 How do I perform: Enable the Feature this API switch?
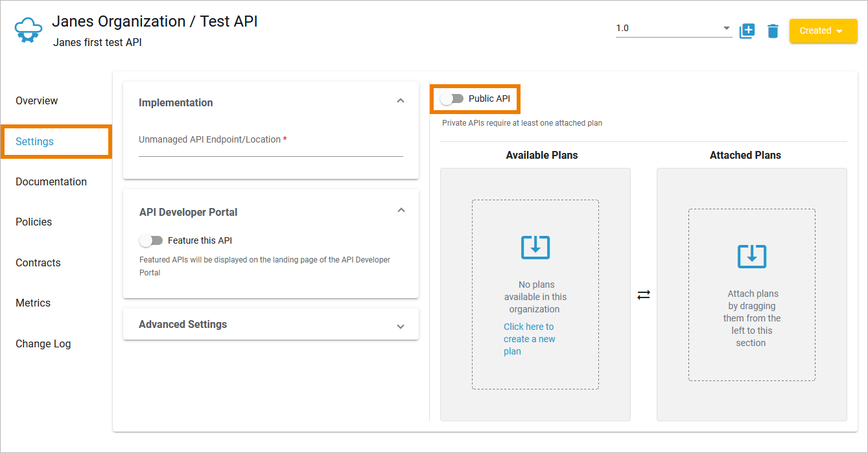click(x=151, y=240)
